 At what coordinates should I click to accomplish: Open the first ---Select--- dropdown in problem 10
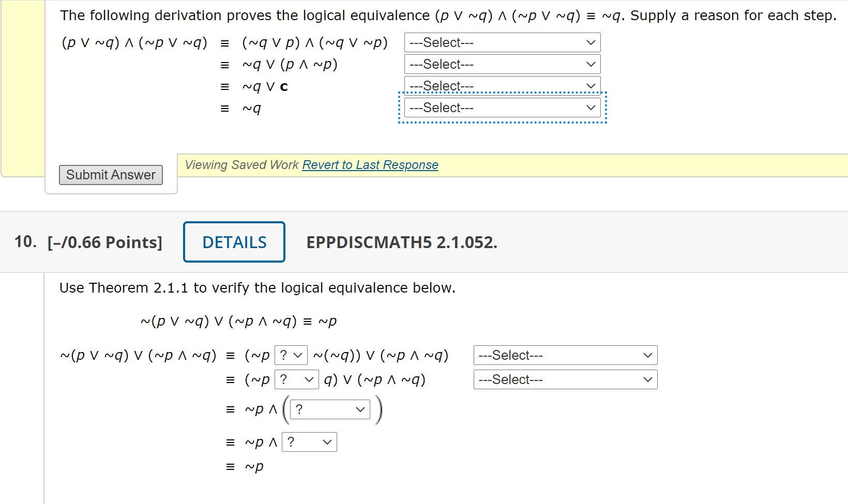coord(565,355)
